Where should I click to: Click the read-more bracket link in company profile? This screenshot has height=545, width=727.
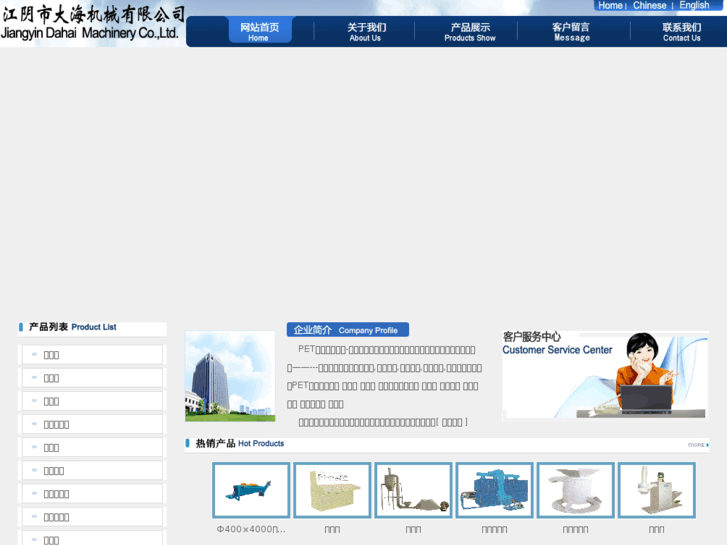pos(452,422)
